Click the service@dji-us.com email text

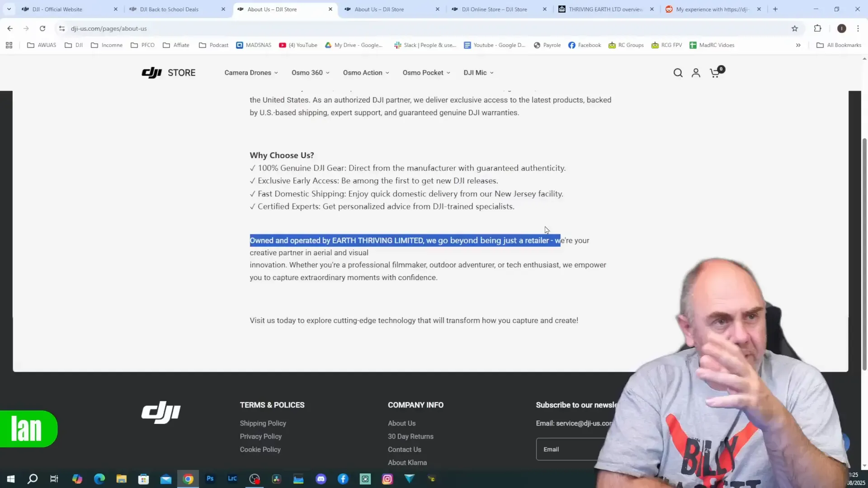click(584, 423)
